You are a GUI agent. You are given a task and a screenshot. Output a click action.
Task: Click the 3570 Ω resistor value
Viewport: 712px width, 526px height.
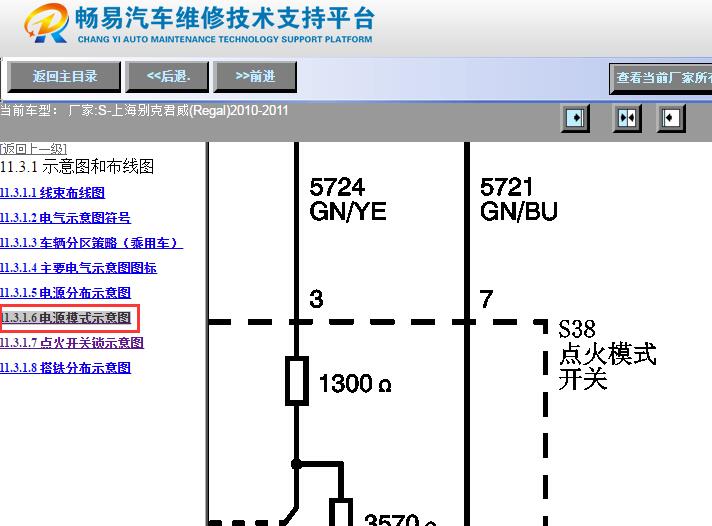tap(400, 519)
